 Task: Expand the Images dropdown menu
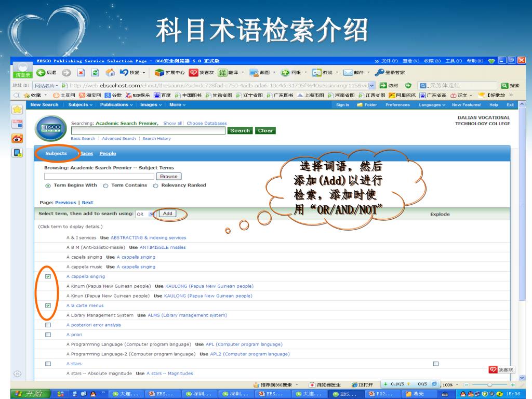(x=151, y=105)
